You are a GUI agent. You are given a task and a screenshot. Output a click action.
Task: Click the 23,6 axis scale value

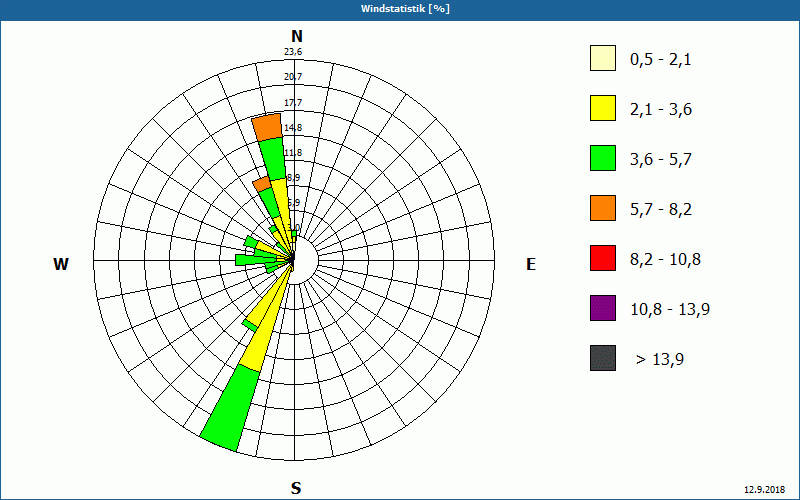click(293, 52)
